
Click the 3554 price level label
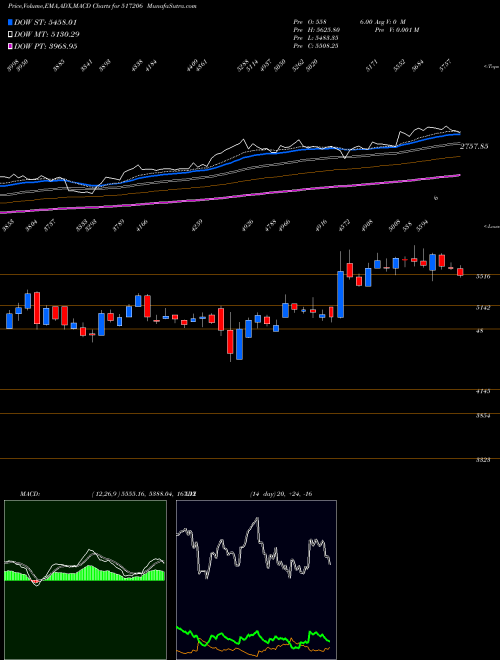point(483,415)
